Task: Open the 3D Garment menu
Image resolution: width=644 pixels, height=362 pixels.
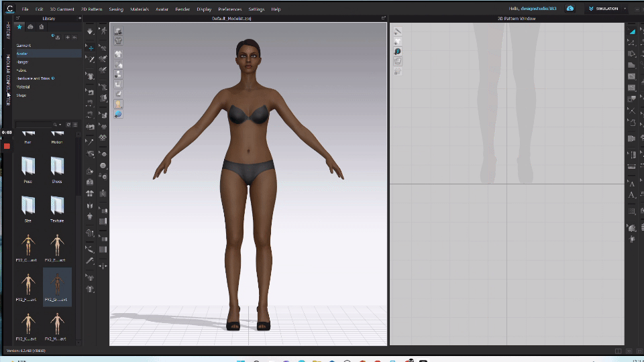Action: (x=62, y=9)
